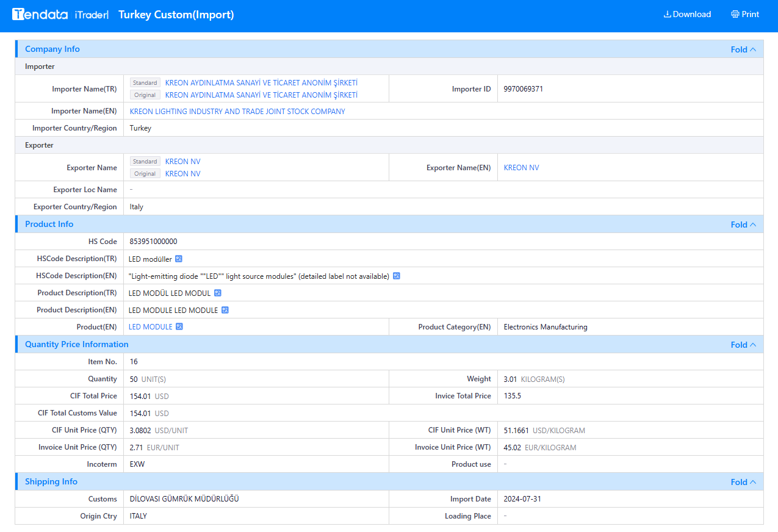Select Invoice Total Price value 135.5

(513, 396)
